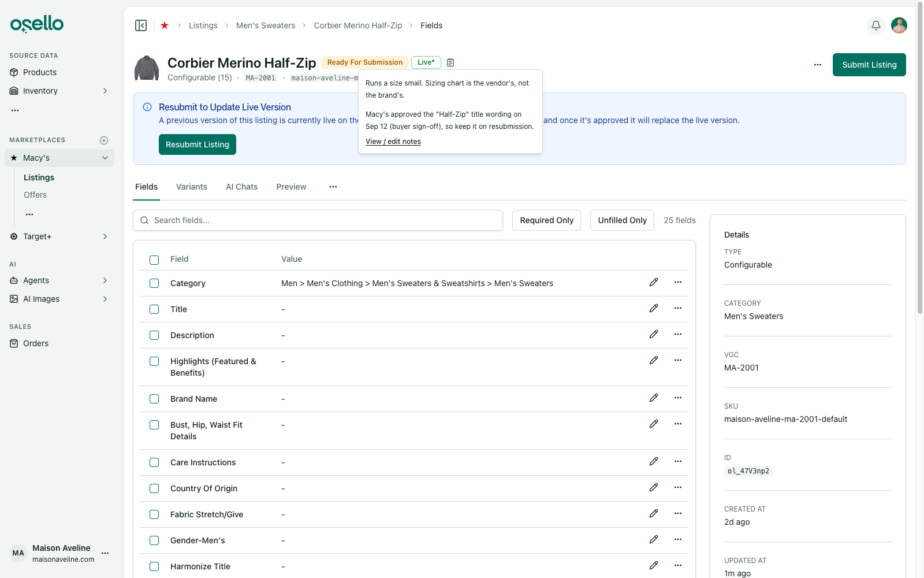Show more Source Data items ellipsis
924x578 pixels.
coord(15,110)
